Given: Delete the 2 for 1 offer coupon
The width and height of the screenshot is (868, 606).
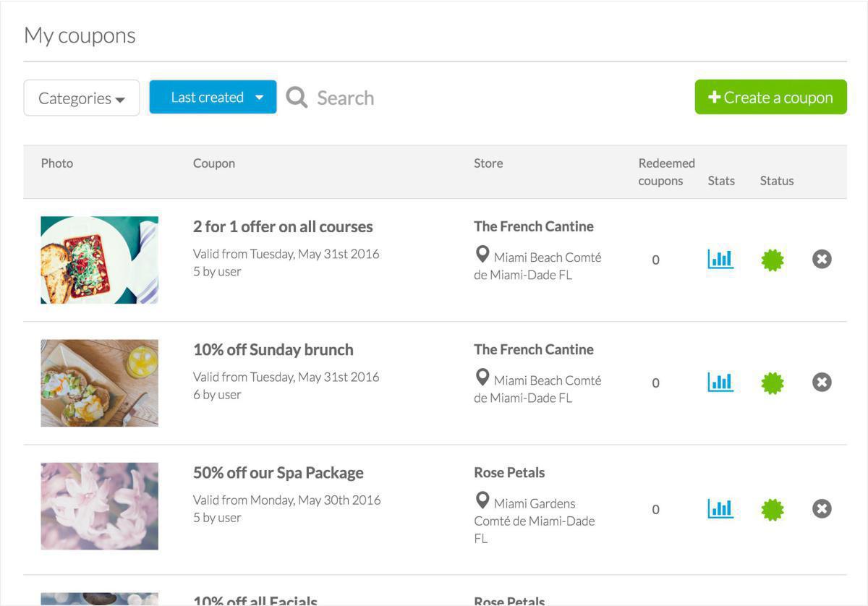Looking at the screenshot, I should 822,259.
